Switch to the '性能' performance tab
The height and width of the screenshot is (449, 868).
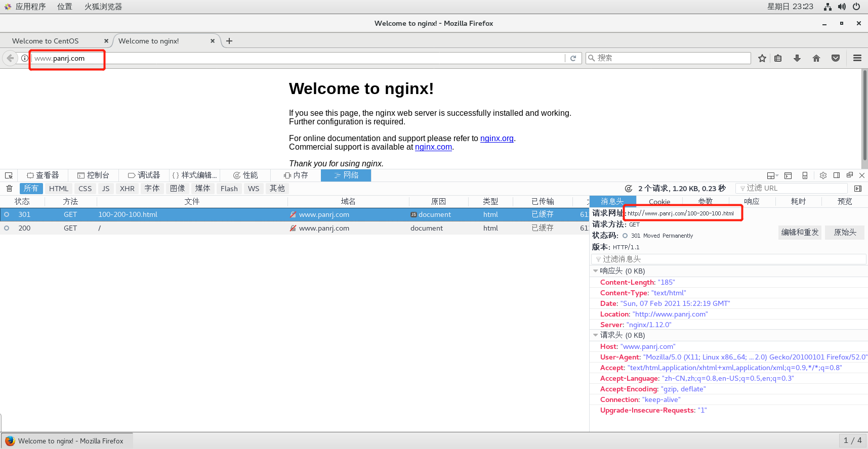tap(245, 175)
